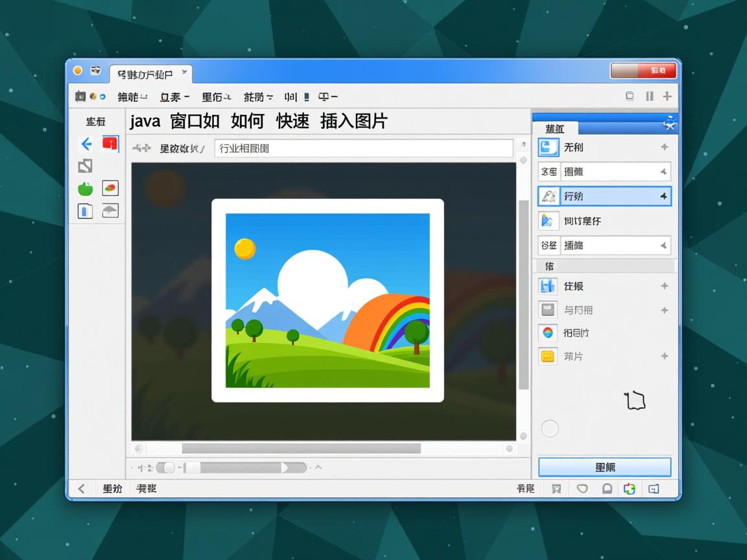Click the blue bar-chart icon in right panel
Viewport: 747px width, 560px height.
click(x=548, y=286)
